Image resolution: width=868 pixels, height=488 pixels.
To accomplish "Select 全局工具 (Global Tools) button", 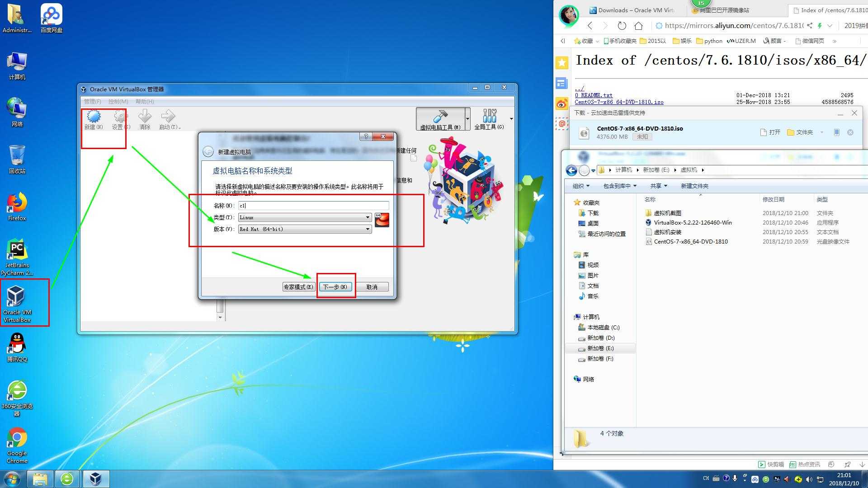I will 489,119.
